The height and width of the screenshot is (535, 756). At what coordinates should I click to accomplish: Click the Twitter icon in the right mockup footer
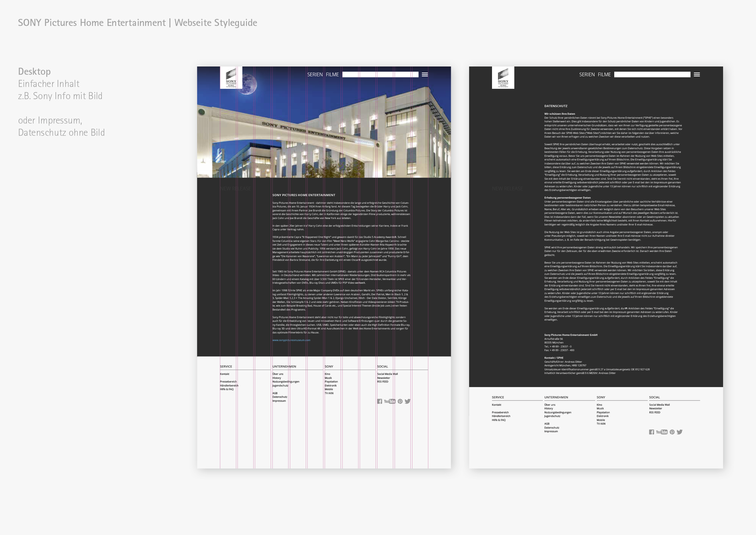click(679, 432)
